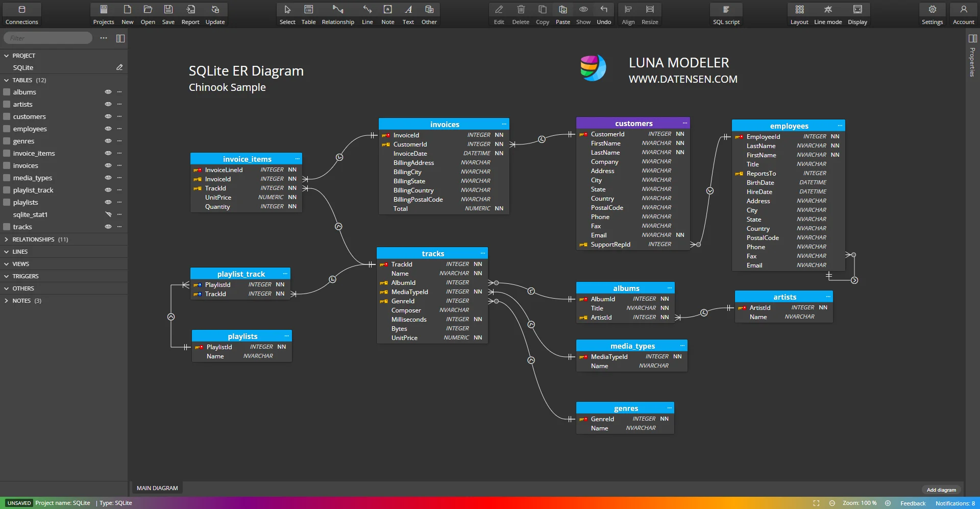The height and width of the screenshot is (509, 980).
Task: Click the Line mode icon
Action: coord(827,14)
